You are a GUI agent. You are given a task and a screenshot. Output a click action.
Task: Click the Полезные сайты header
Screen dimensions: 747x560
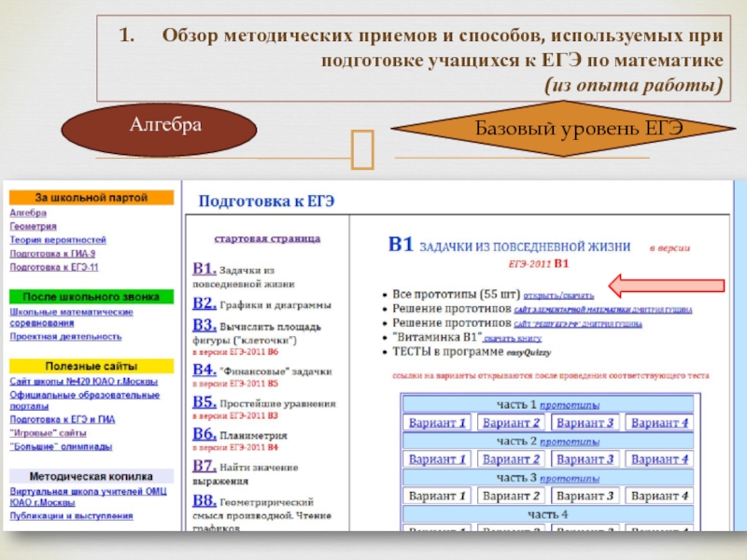[x=92, y=366]
